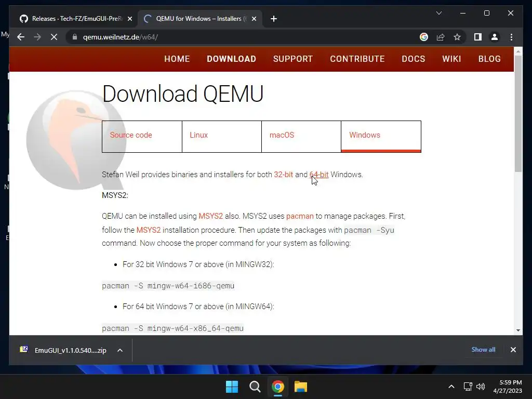Image resolution: width=532 pixels, height=399 pixels.
Task: Show hidden system tray icons
Action: [x=451, y=387]
